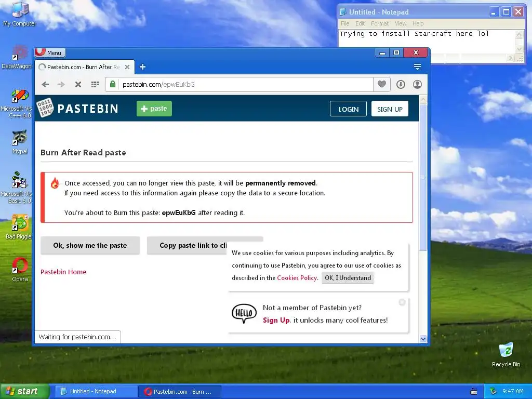Viewport: 532px width, 399px height.
Task: Click the LOGIN button
Action: (348, 109)
